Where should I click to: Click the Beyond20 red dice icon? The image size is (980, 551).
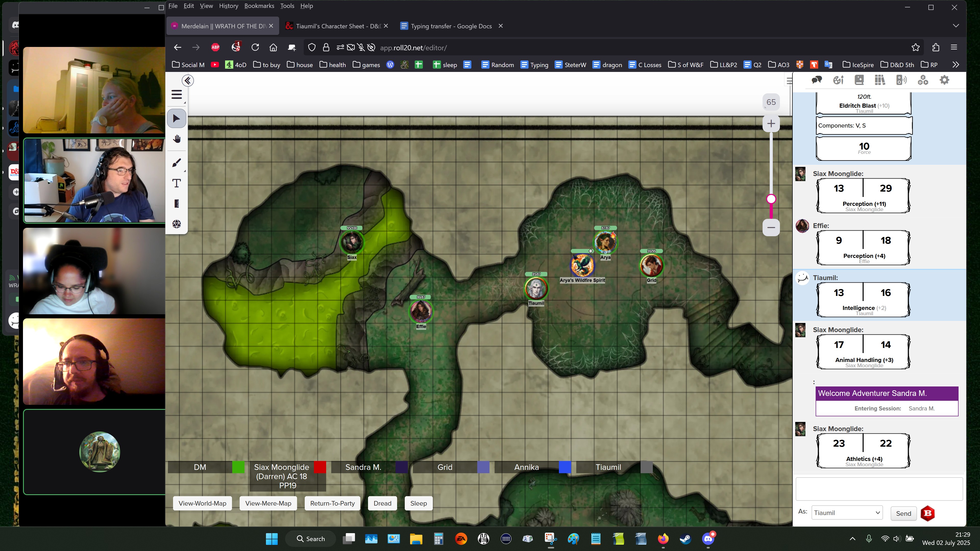[927, 513]
